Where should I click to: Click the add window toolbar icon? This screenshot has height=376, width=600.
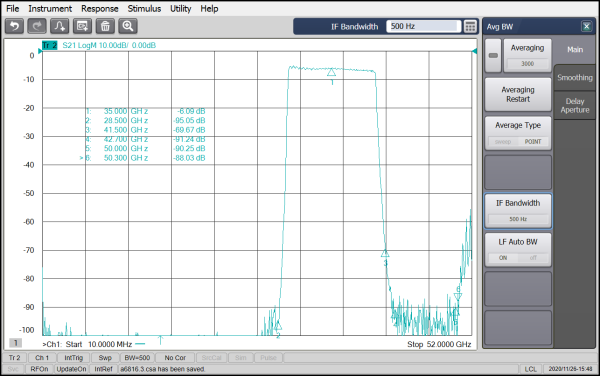click(82, 26)
